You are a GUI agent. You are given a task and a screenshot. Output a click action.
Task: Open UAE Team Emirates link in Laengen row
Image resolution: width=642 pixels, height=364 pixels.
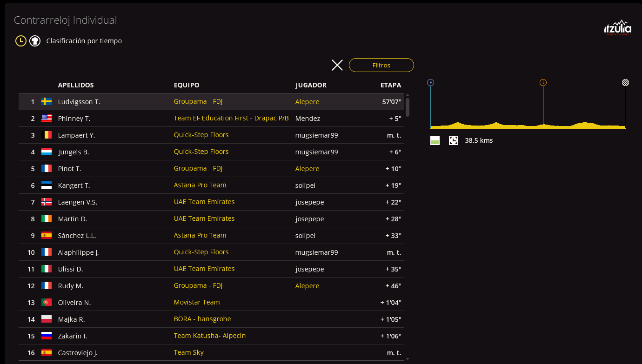(204, 202)
